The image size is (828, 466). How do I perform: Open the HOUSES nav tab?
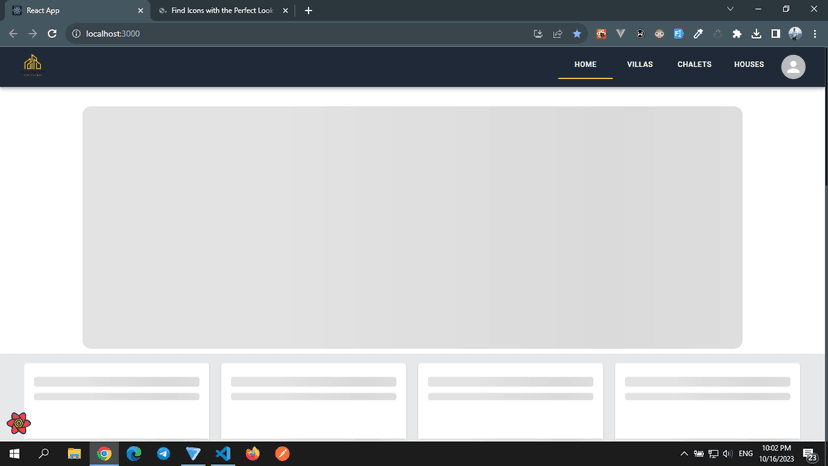pyautogui.click(x=748, y=65)
